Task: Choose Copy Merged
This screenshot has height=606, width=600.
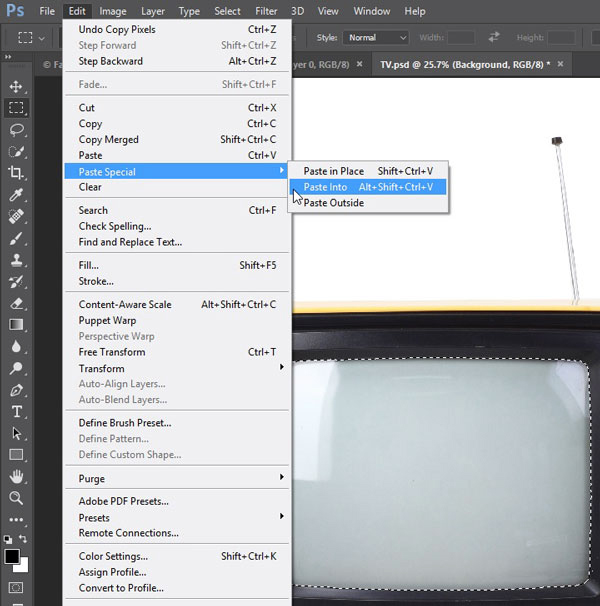Action: tap(177, 140)
